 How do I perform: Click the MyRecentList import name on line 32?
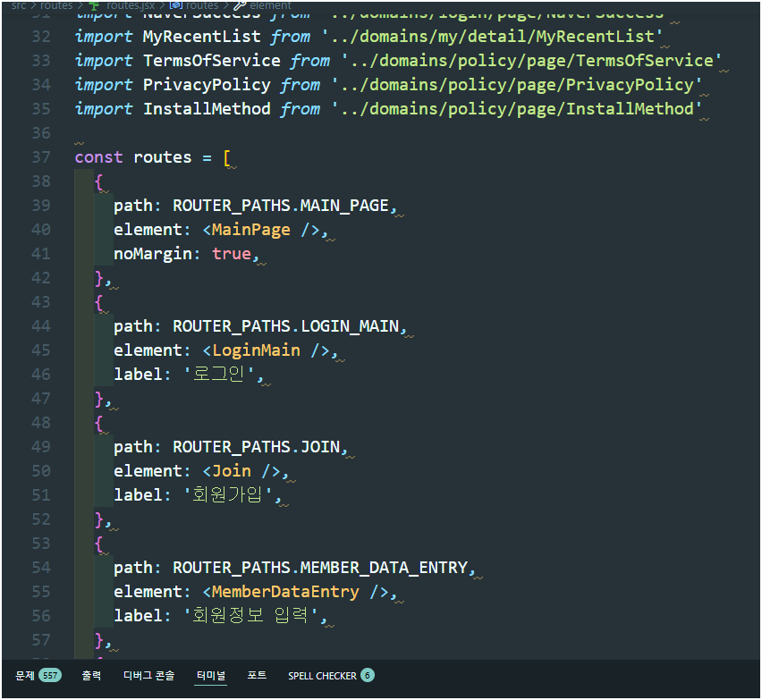click(x=201, y=37)
